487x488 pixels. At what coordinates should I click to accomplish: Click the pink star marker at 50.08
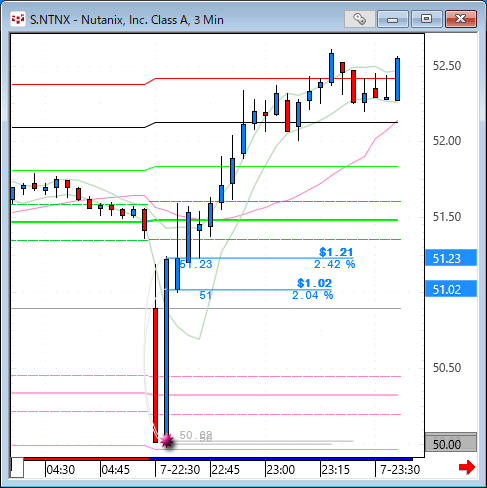click(167, 441)
